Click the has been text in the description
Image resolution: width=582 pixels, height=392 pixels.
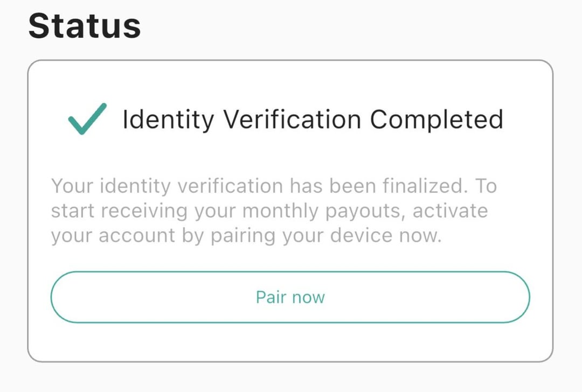click(331, 186)
